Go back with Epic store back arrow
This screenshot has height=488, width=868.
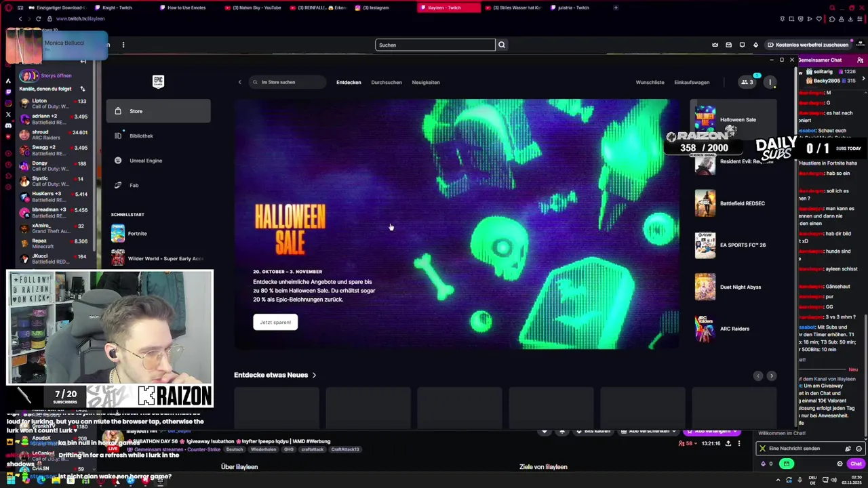239,82
